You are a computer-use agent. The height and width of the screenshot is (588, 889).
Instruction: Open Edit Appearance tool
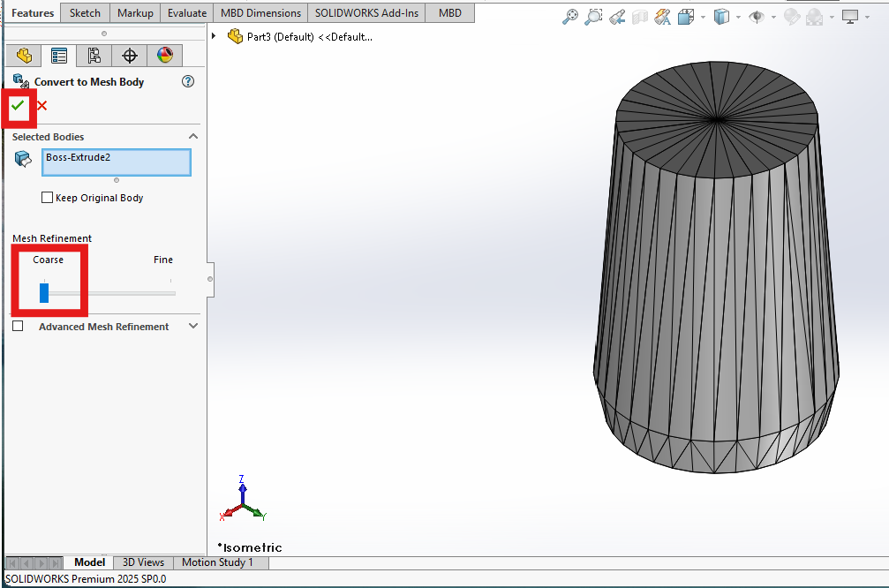click(x=792, y=18)
